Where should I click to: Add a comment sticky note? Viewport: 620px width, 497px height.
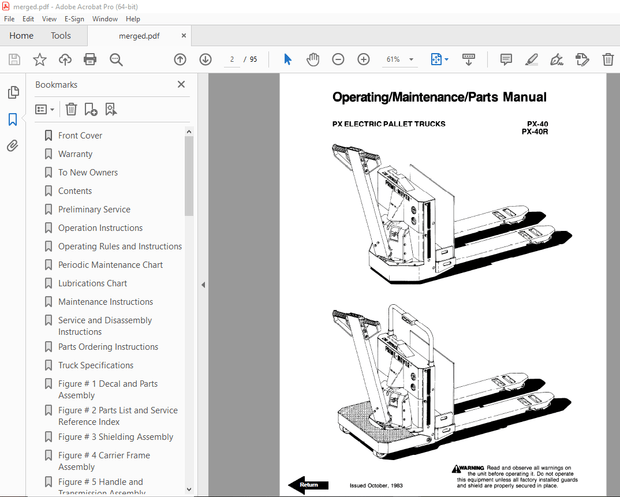coord(506,60)
